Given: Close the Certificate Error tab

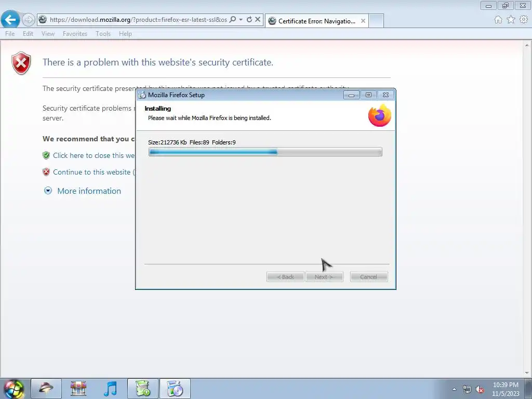Looking at the screenshot, I should click(x=363, y=21).
